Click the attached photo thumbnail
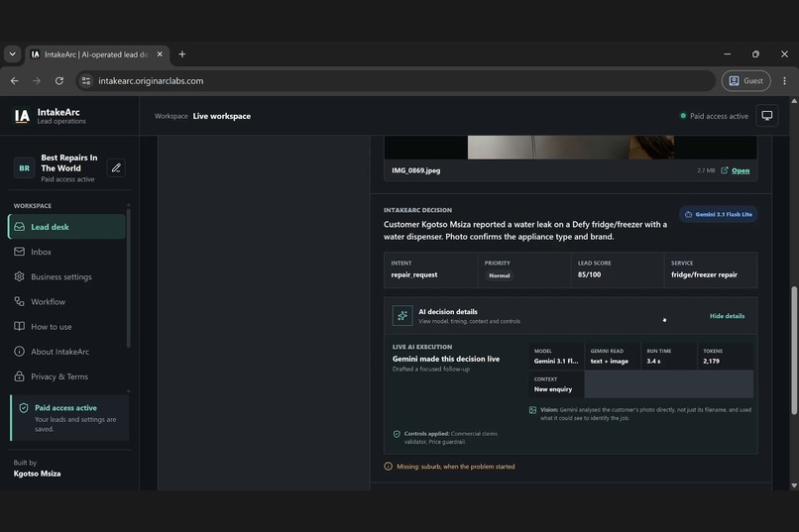The width and height of the screenshot is (799, 532). (x=571, y=148)
